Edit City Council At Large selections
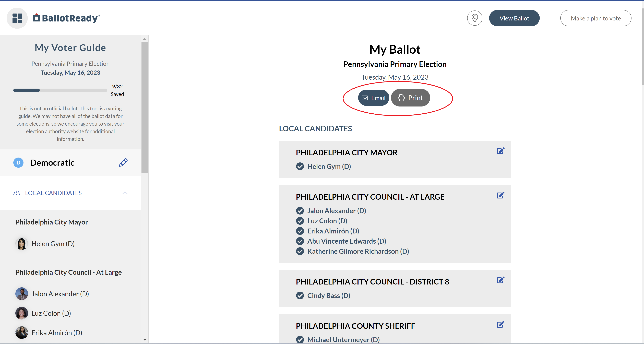 pyautogui.click(x=500, y=195)
